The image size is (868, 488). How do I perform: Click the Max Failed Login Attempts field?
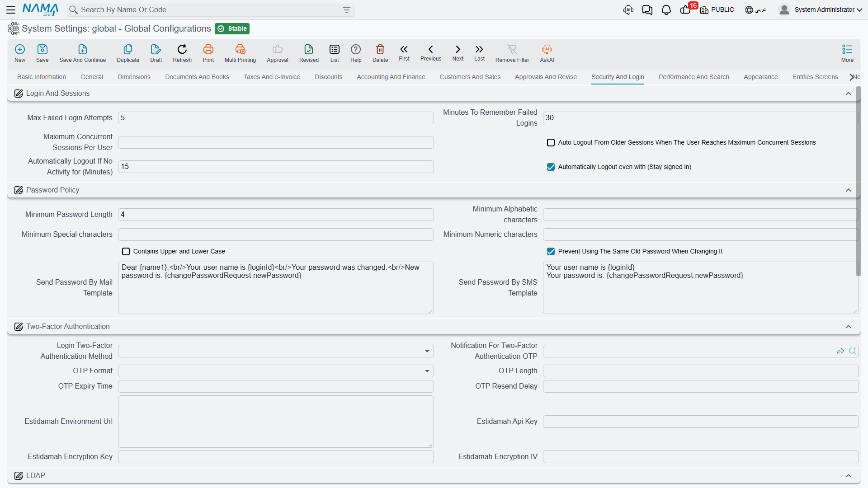(x=276, y=118)
